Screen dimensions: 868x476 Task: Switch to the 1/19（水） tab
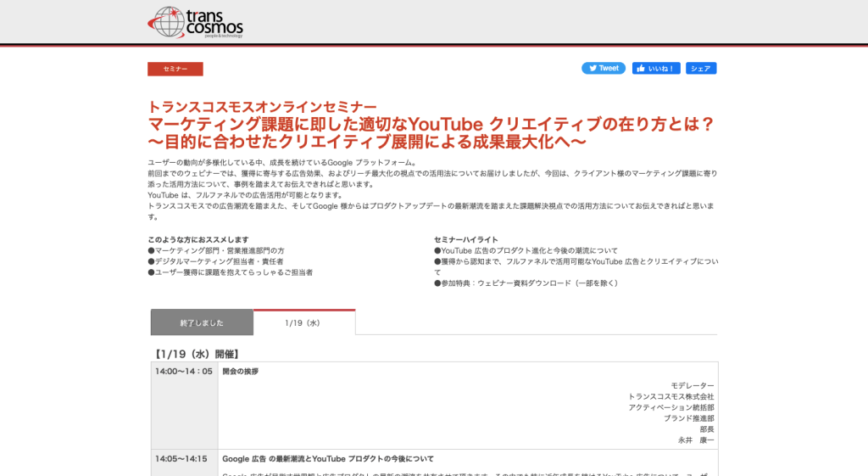click(304, 322)
